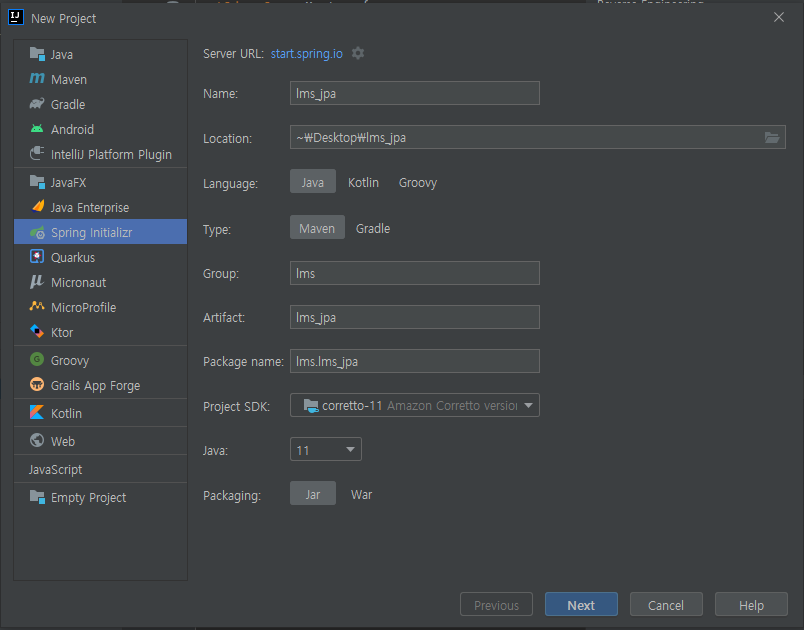The height and width of the screenshot is (630, 804).
Task: Select JavaScript category in sidebar
Action: pos(100,469)
